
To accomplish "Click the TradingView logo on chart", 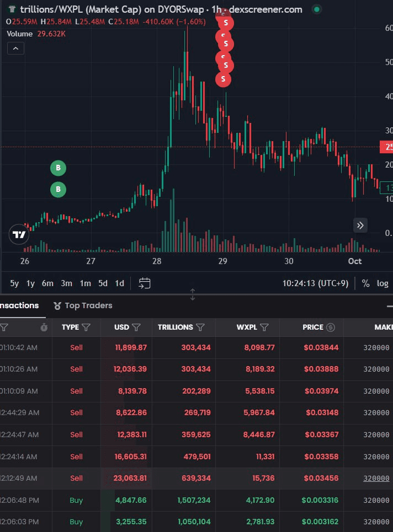I will 19,234.
